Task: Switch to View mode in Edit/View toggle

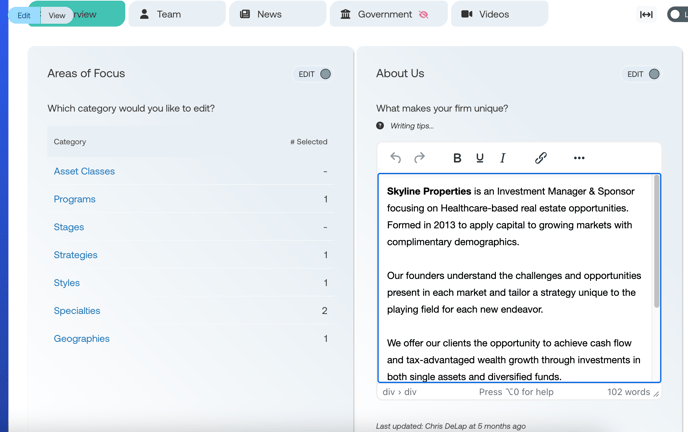Action: (57, 15)
